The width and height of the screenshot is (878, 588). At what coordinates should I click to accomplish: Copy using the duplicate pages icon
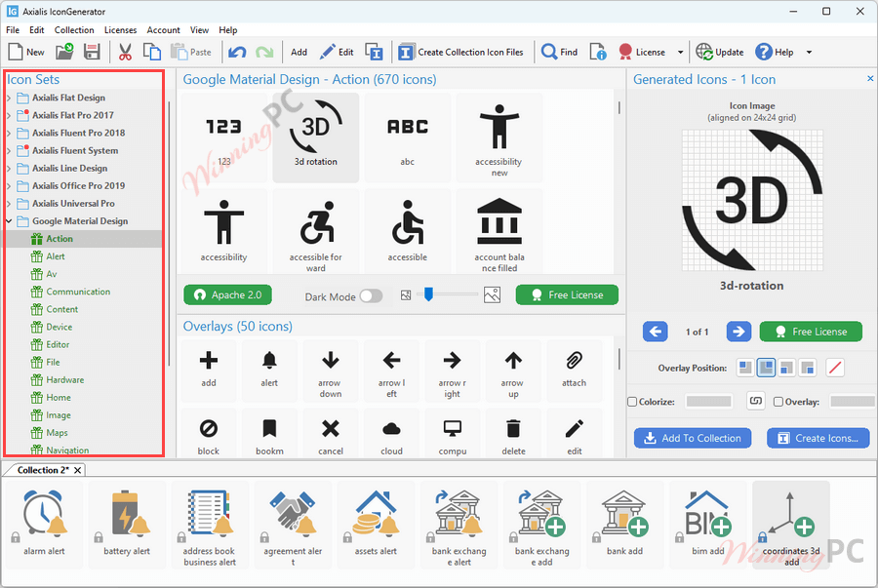click(x=152, y=52)
